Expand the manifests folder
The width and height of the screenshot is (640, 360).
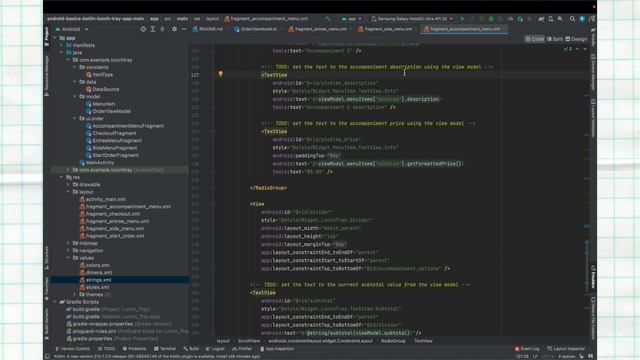pyautogui.click(x=62, y=45)
